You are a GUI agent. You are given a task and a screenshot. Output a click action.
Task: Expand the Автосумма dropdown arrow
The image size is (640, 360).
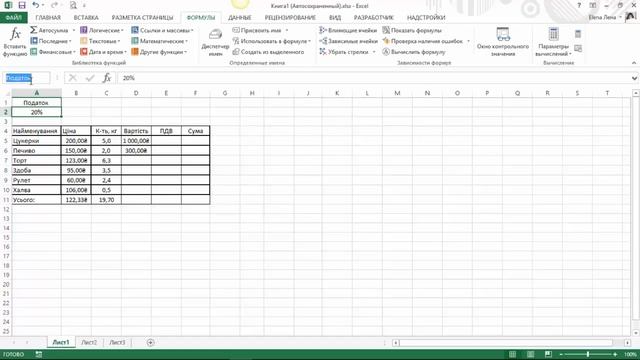pos(73,31)
